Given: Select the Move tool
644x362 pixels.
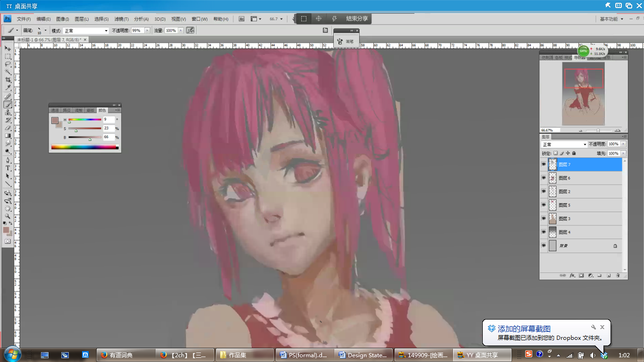Looking at the screenshot, I should coord(8,48).
